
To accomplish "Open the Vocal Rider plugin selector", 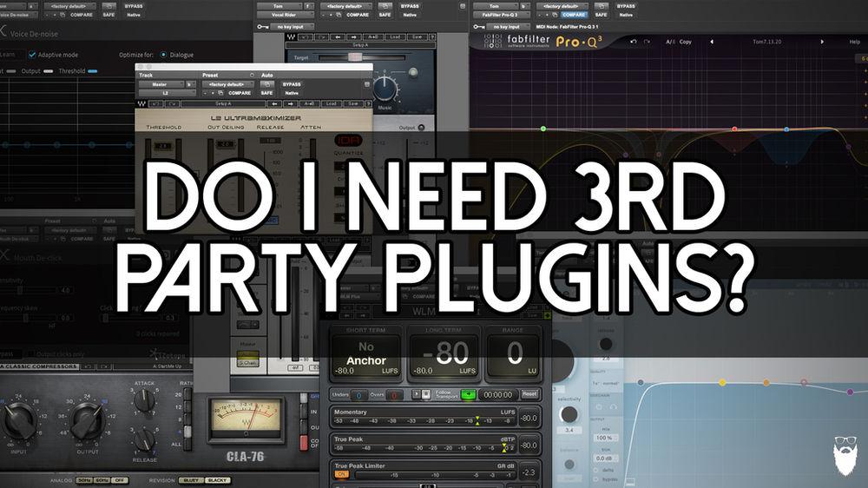I will click(x=284, y=15).
